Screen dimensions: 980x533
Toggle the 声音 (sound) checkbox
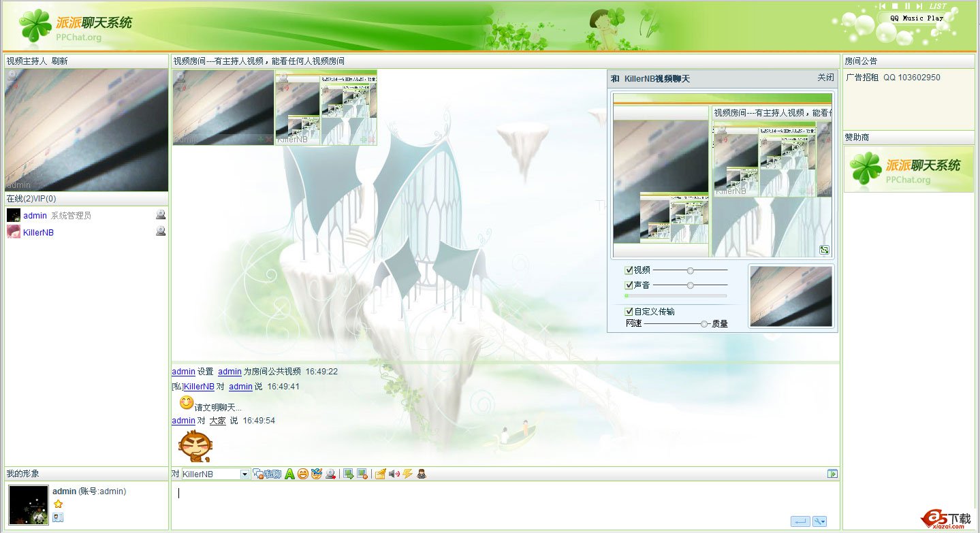[629, 285]
